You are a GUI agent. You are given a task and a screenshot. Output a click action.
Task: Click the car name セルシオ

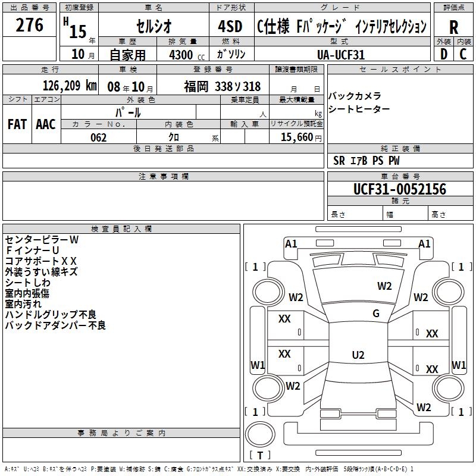tap(154, 26)
